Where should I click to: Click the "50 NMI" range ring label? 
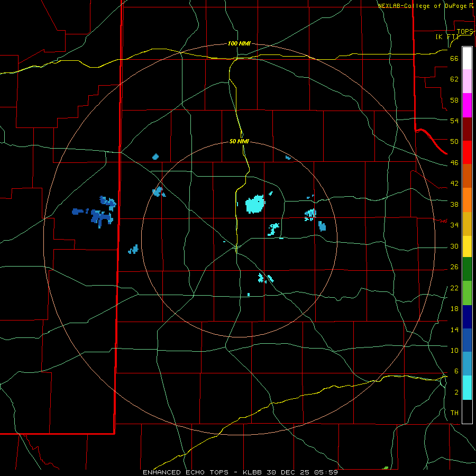click(239, 141)
